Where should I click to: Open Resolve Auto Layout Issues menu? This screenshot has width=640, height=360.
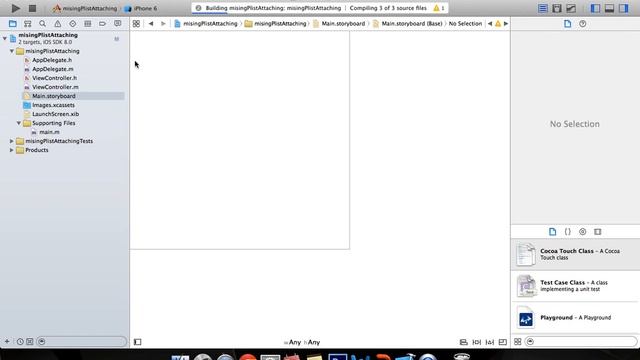coord(489,342)
